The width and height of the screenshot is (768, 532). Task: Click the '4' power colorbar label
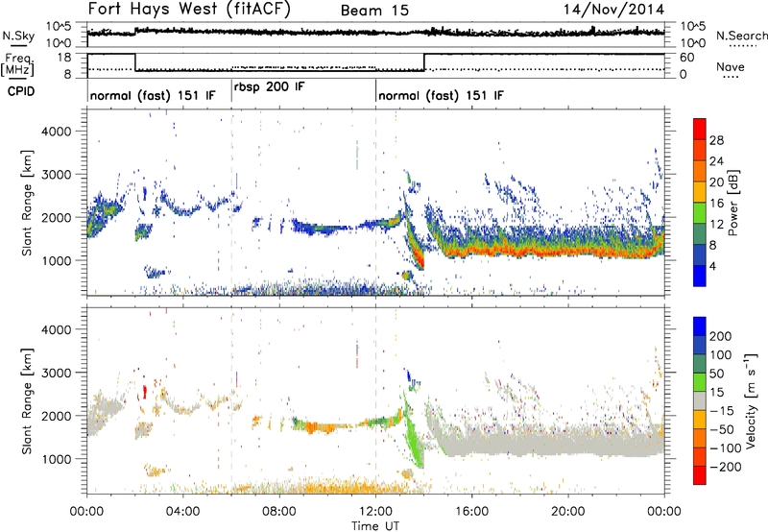click(712, 266)
